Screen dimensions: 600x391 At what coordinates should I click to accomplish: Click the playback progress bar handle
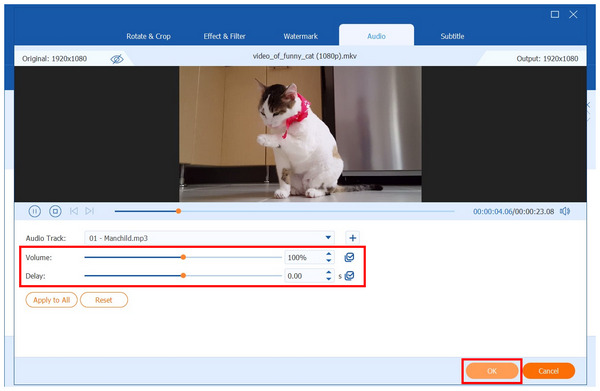tap(178, 211)
